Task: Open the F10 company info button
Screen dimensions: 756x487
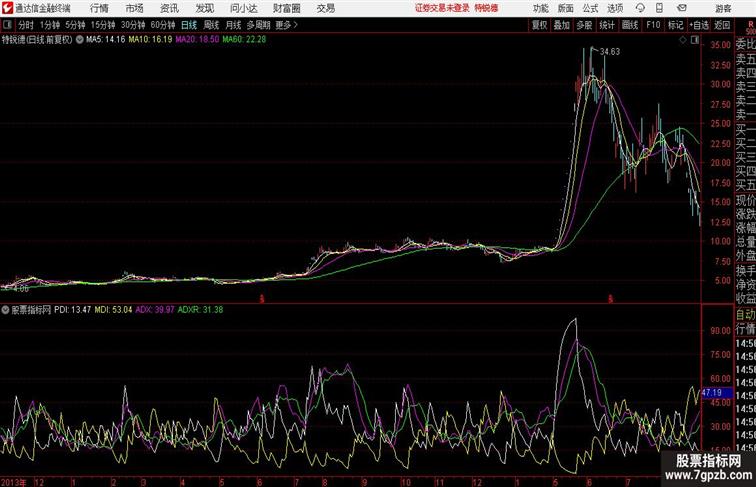Action: [653, 25]
